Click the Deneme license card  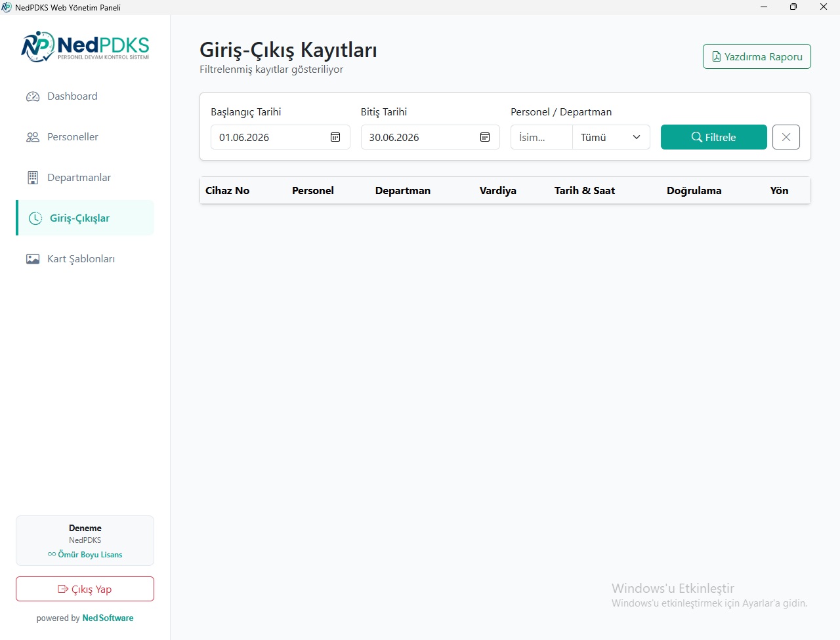(85, 540)
